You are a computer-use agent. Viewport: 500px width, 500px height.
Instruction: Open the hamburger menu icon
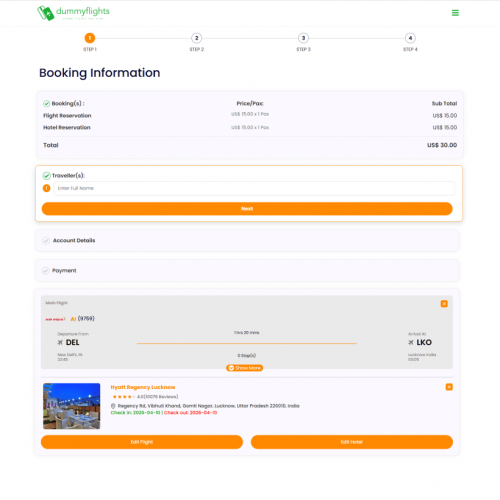point(455,13)
